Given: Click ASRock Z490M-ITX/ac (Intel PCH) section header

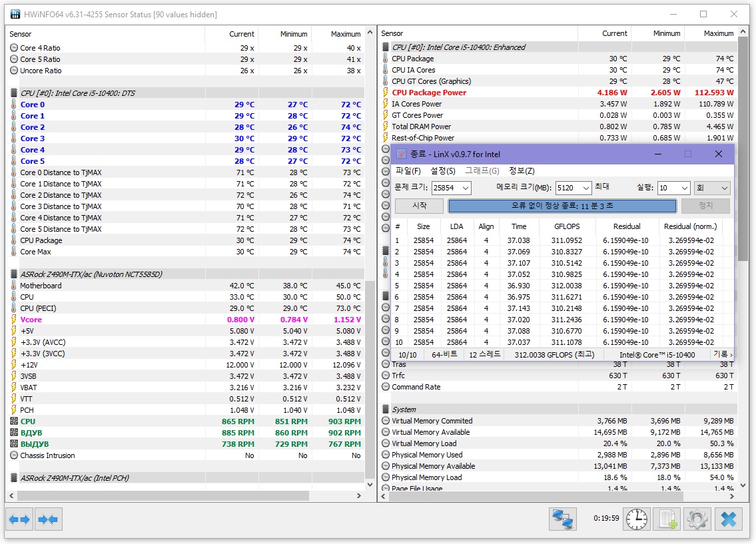Looking at the screenshot, I should [x=185, y=478].
